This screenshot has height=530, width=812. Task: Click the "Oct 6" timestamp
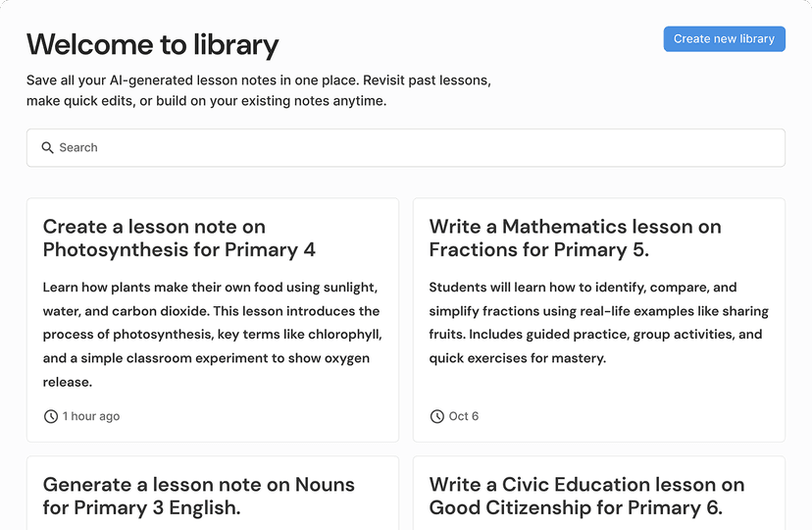(x=464, y=416)
